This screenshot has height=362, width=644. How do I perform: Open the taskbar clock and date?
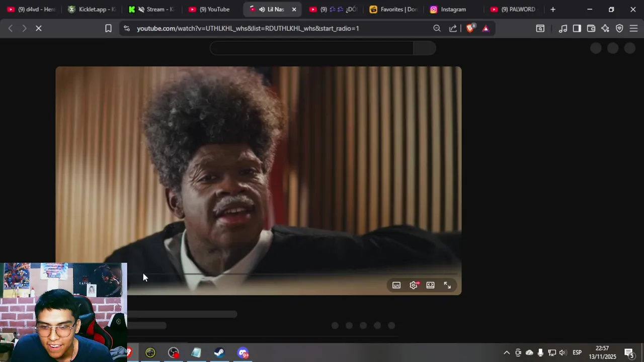click(x=602, y=352)
